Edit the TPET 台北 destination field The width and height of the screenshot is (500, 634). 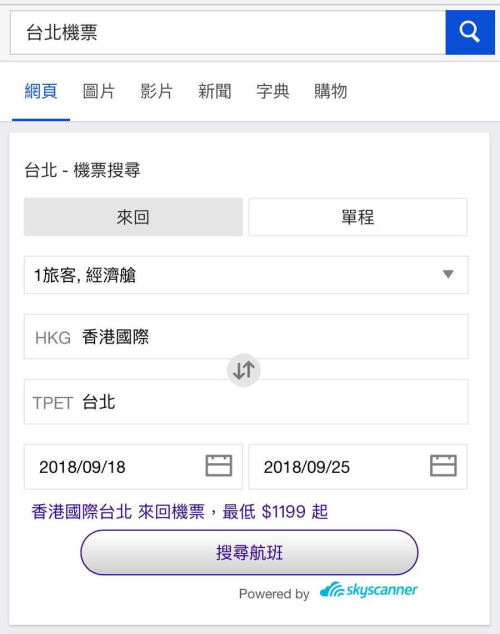[246, 402]
